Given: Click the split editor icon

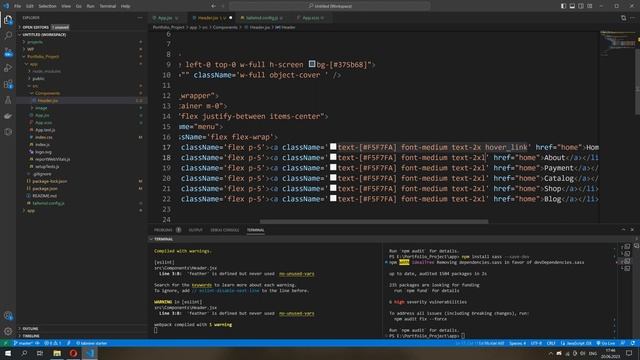Looking at the screenshot, I should 623,18.
